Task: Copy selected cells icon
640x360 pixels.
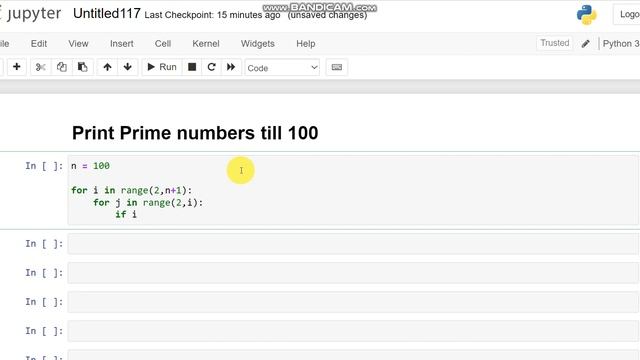Action: (62, 67)
